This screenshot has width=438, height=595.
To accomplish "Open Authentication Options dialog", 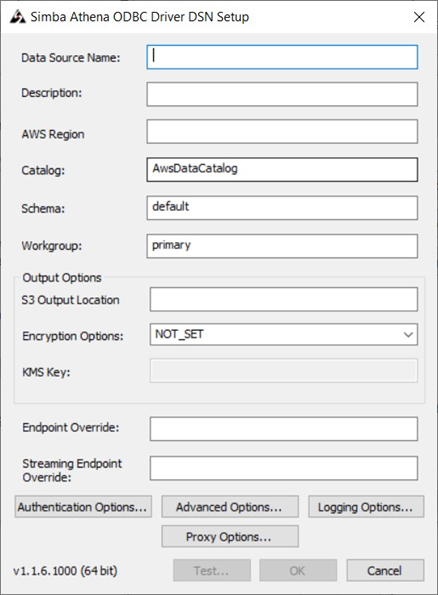I will click(83, 507).
